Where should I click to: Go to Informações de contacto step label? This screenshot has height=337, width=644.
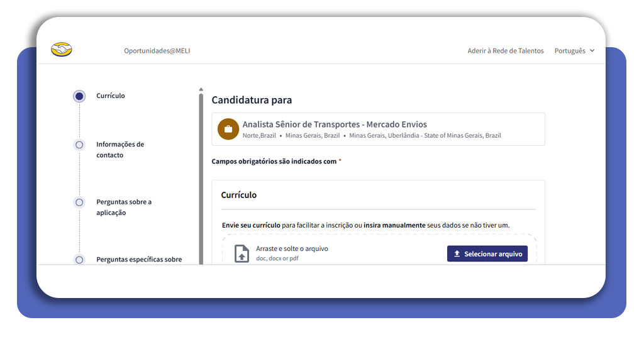pos(120,150)
